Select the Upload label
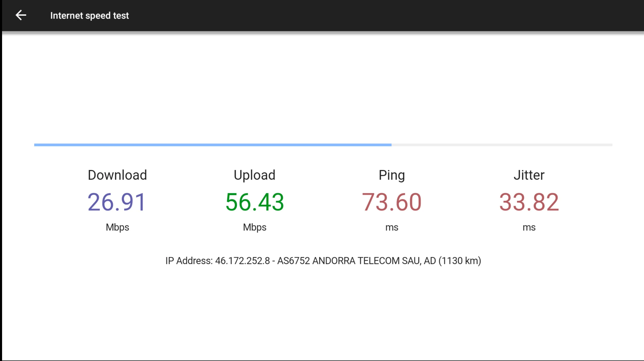This screenshot has height=361, width=644. (x=254, y=175)
